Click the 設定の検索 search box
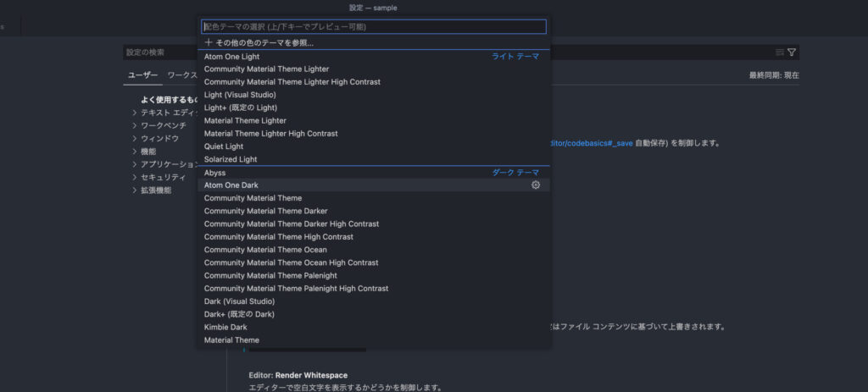 161,52
